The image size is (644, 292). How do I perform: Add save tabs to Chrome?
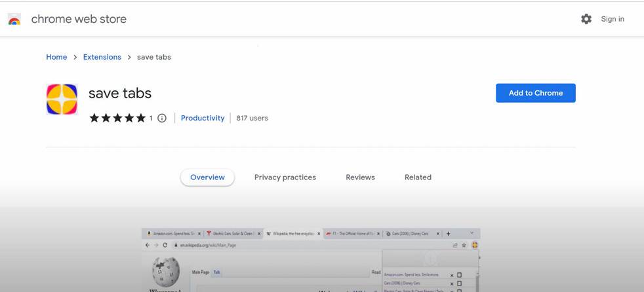(x=536, y=93)
